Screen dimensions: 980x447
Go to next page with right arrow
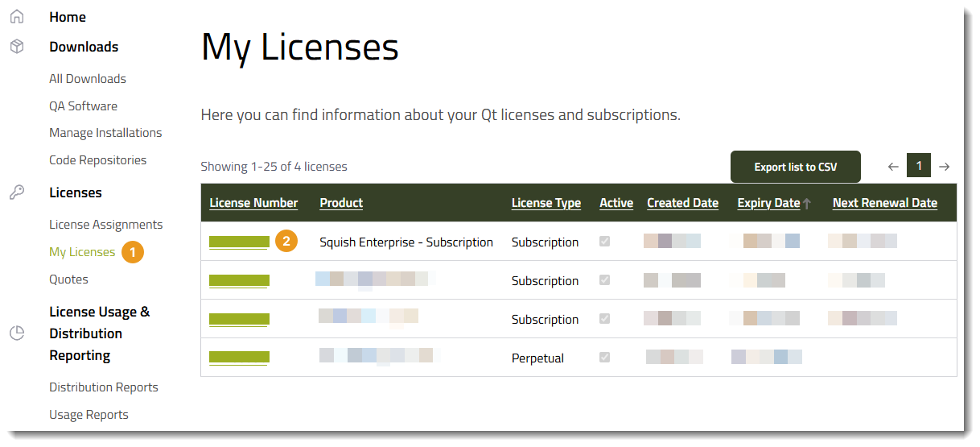pos(945,167)
